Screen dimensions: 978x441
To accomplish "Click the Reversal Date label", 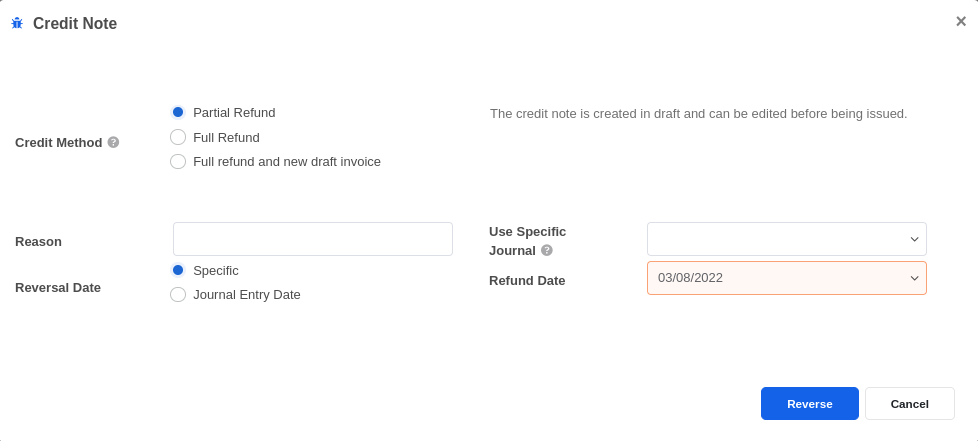I will (58, 287).
